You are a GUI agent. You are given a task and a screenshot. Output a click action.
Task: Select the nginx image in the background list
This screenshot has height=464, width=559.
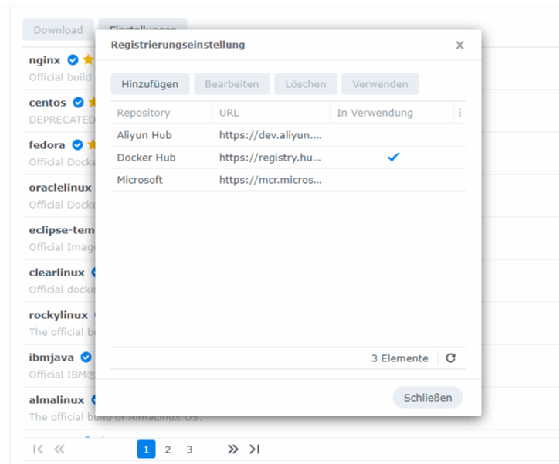point(59,68)
